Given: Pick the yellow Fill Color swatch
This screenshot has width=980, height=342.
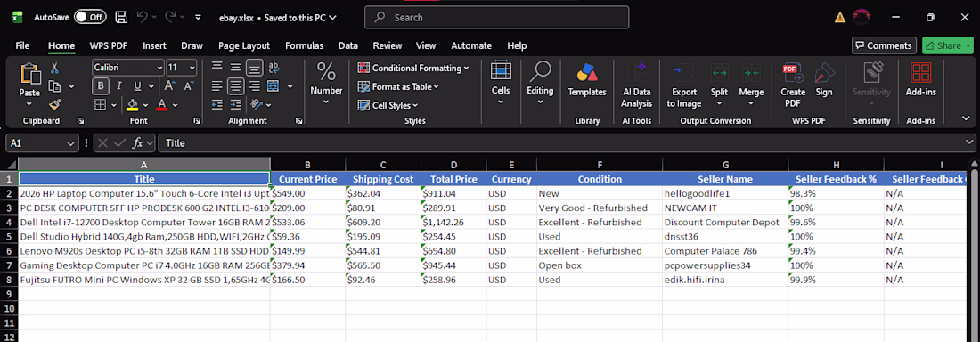Looking at the screenshot, I should point(133,104).
